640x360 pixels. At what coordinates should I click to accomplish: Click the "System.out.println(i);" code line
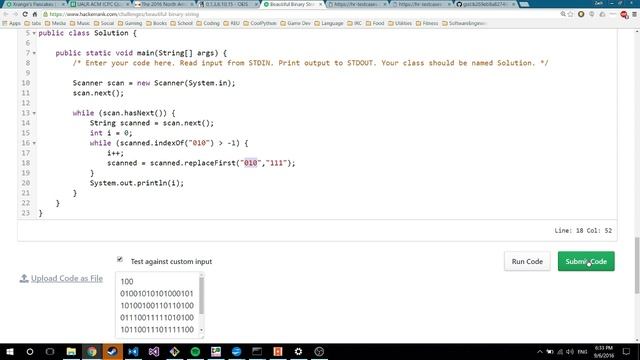pyautogui.click(x=137, y=183)
